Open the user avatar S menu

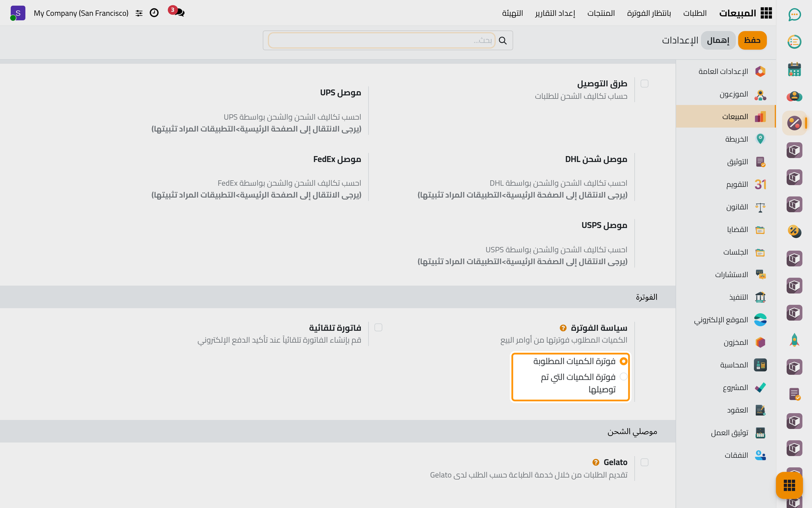tap(17, 13)
